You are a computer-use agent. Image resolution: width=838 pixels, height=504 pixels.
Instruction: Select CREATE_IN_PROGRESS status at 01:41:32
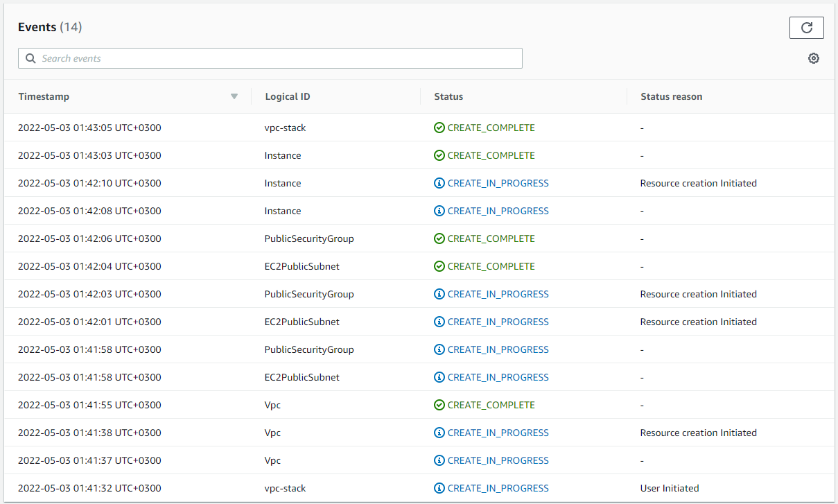point(498,488)
